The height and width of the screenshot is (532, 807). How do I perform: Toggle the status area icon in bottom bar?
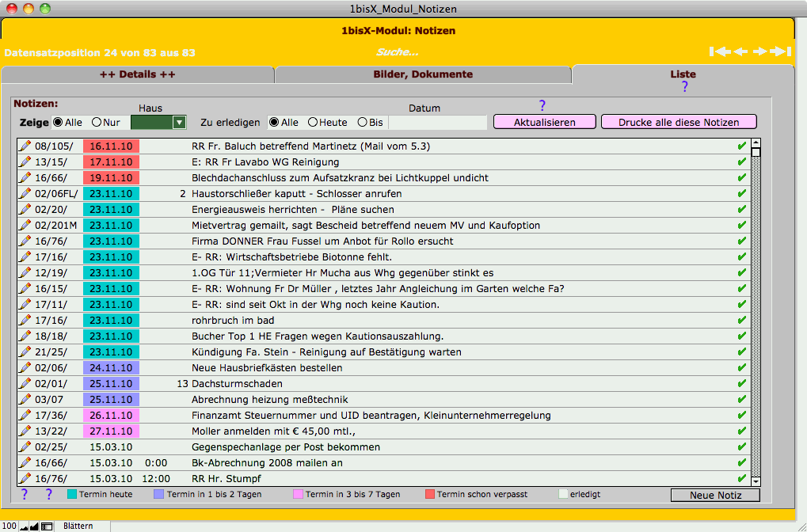(x=47, y=526)
